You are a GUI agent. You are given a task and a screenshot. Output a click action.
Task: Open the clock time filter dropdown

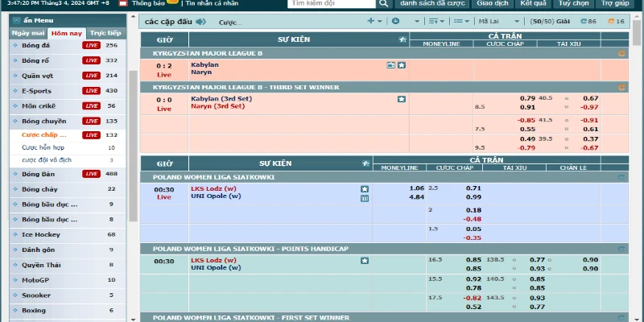[406, 22]
